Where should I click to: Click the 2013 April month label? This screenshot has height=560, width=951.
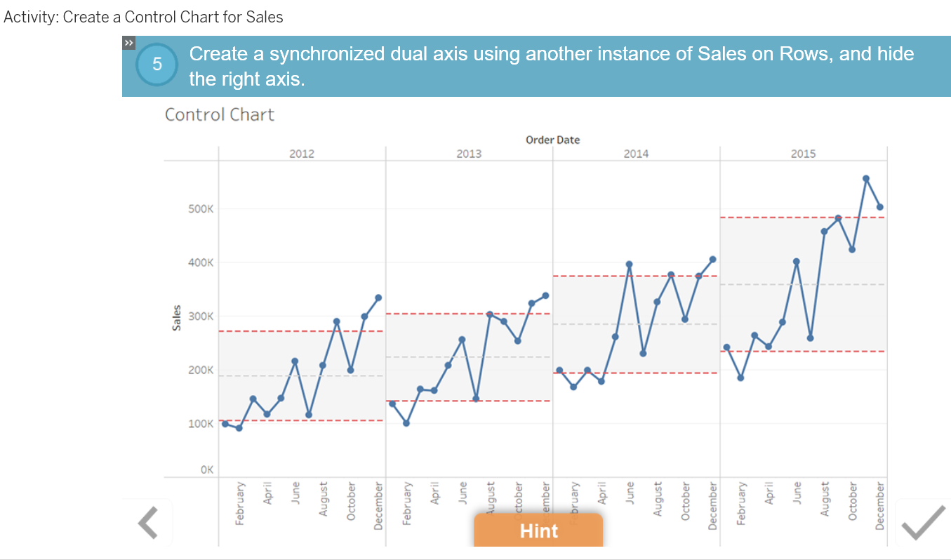[434, 494]
